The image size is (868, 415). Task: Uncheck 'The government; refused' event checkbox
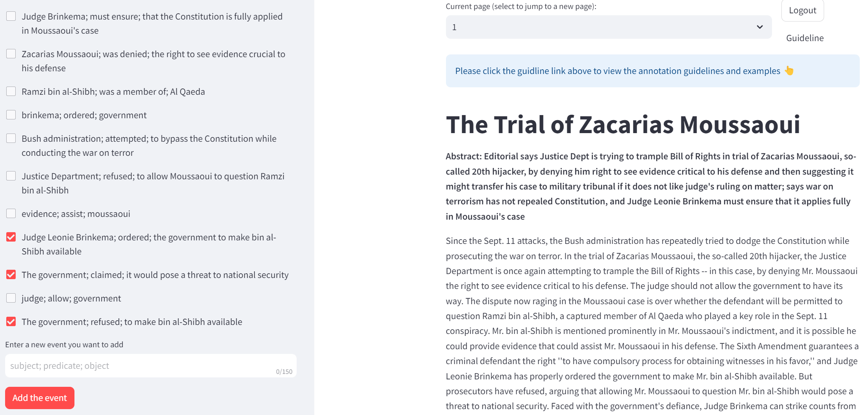[11, 322]
